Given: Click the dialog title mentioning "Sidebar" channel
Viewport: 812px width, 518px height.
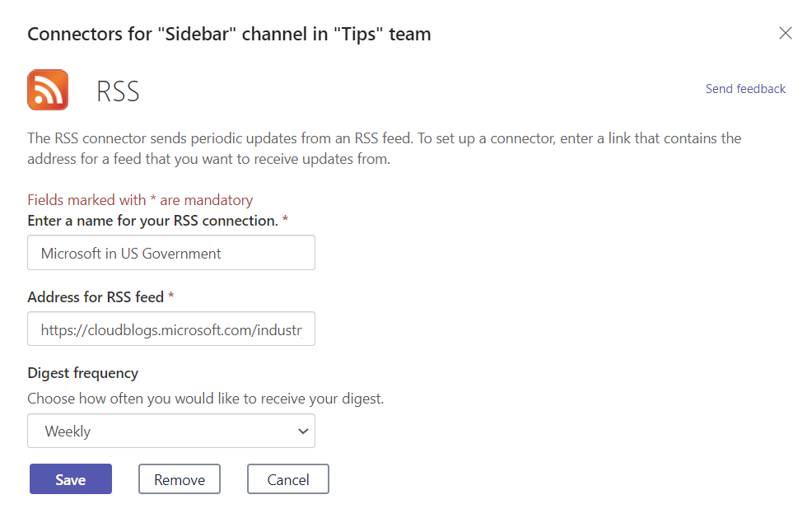Looking at the screenshot, I should click(229, 34).
